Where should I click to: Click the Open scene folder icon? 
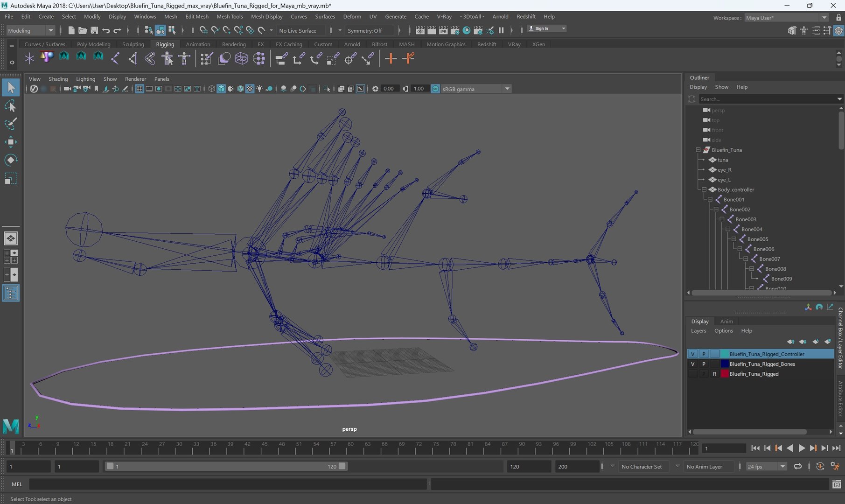tap(83, 30)
